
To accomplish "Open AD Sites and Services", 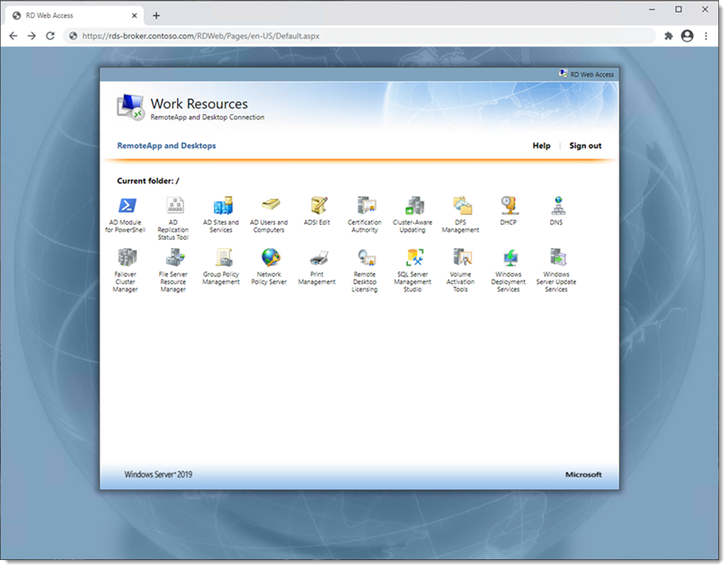I will pos(221,214).
